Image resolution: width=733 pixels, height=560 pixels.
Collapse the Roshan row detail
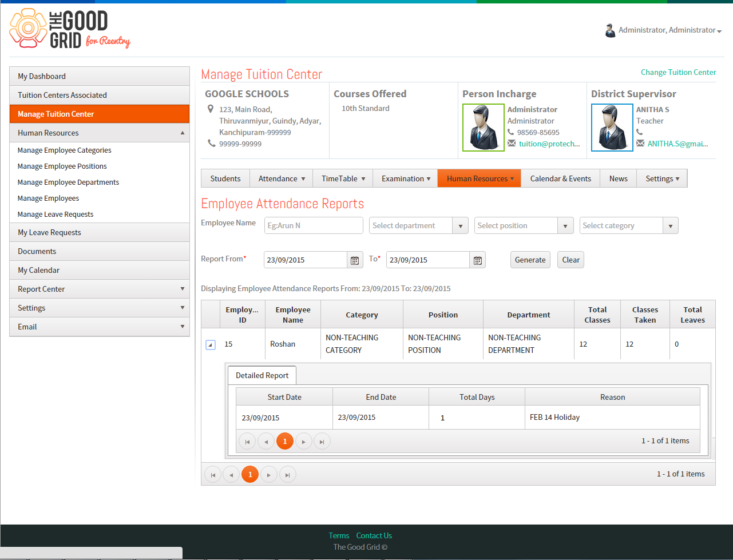click(211, 344)
